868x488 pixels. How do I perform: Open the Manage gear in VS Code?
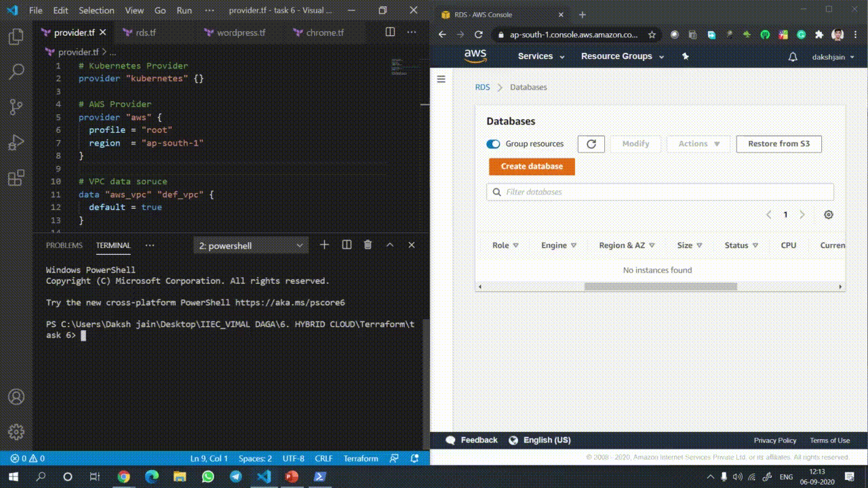coord(16,432)
